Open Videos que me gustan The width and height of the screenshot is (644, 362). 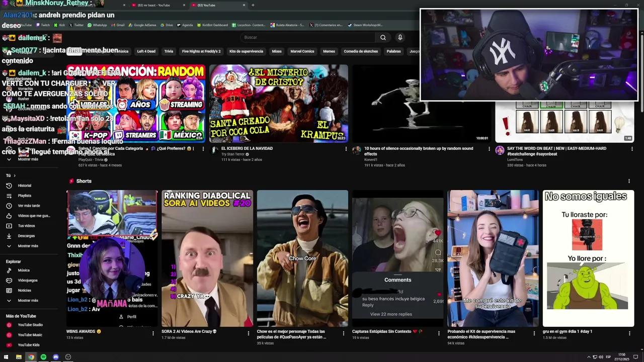[x=34, y=216]
